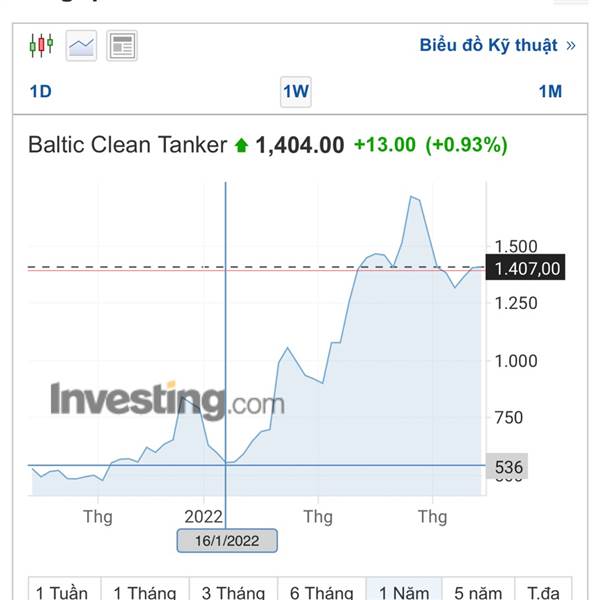Select the 1 Tháng range tab
Image resolution: width=600 pixels, height=600 pixels.
tap(145, 589)
